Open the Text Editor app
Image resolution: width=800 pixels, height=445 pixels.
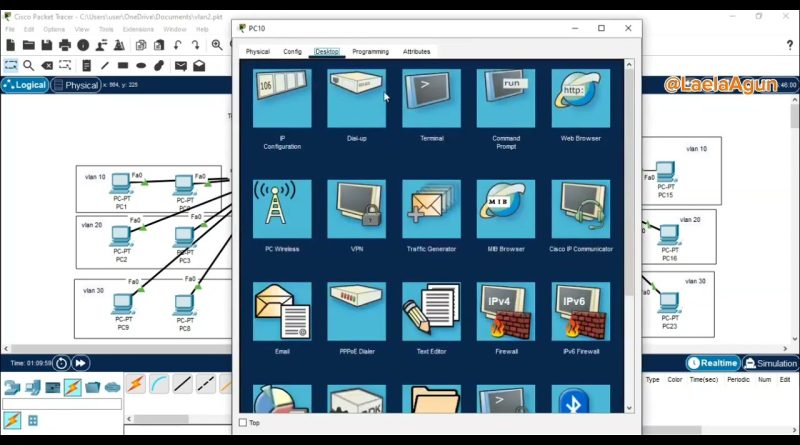click(431, 311)
